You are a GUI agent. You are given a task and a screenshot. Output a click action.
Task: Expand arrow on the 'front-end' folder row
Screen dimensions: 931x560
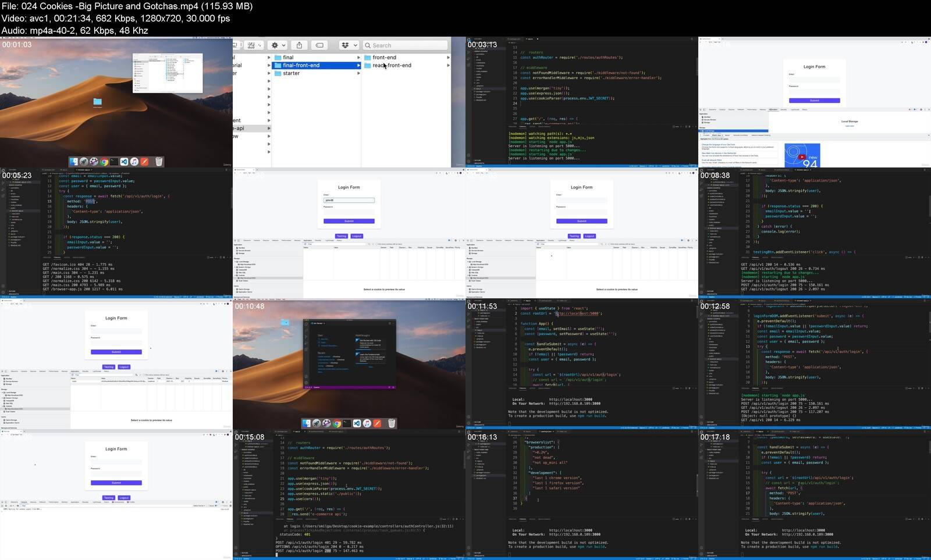[448, 58]
